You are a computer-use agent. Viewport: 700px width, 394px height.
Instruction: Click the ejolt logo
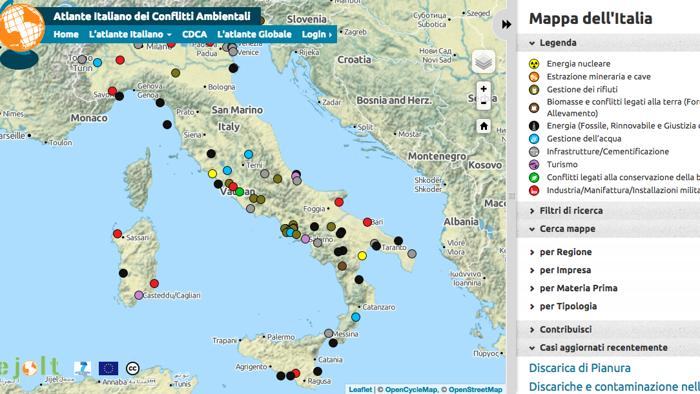(30, 367)
